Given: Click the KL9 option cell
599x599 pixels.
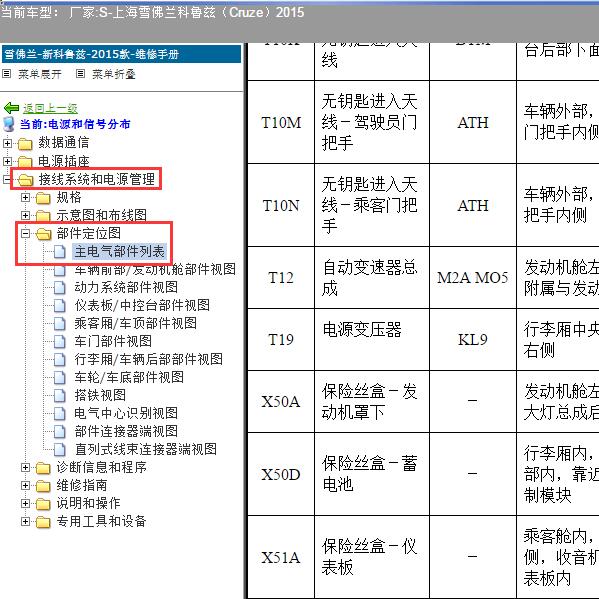Looking at the screenshot, I should coord(473,339).
